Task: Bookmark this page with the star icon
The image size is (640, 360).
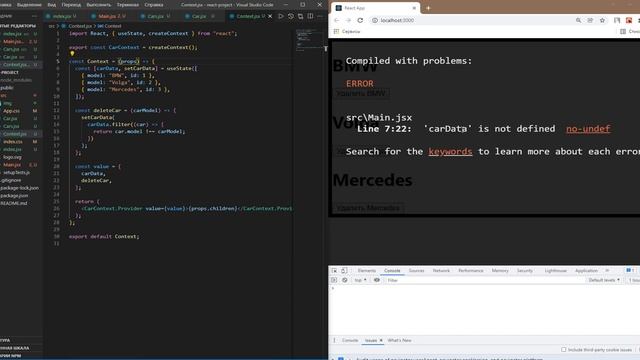Action: 602,20
